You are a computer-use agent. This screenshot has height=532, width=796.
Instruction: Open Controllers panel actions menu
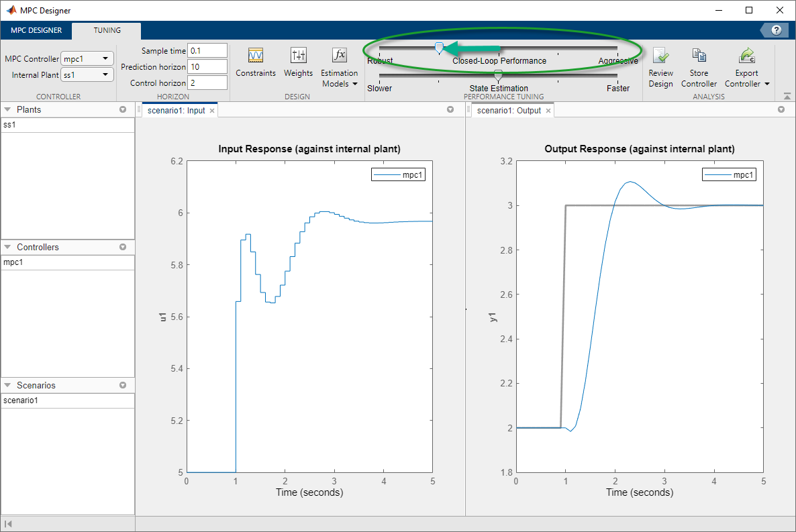tap(123, 248)
